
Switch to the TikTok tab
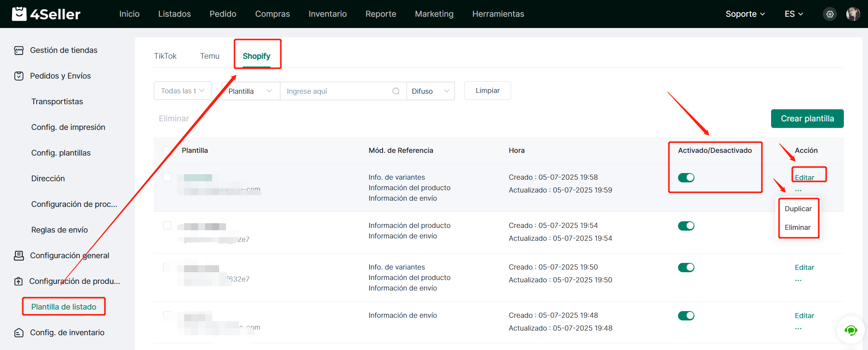(x=165, y=56)
